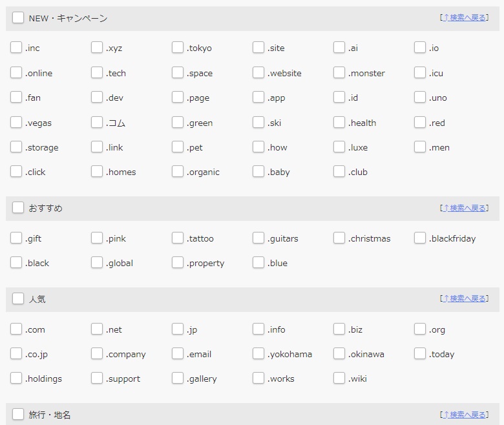Check the .コム domain checkbox
The height and width of the screenshot is (425, 504).
(97, 122)
